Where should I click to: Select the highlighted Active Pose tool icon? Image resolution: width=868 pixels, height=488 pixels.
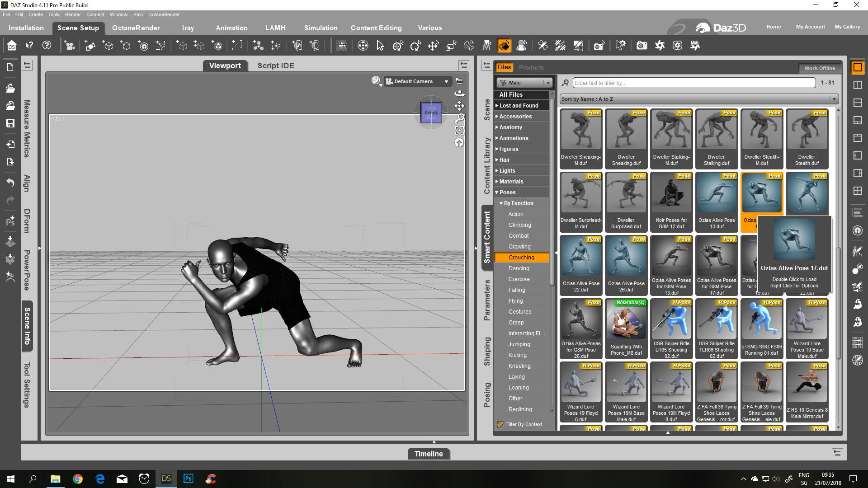[504, 46]
